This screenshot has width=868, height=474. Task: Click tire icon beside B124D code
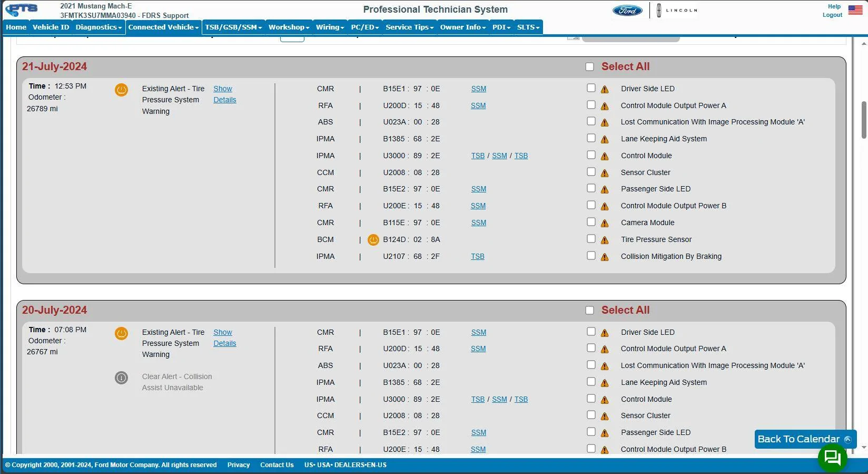(373, 240)
